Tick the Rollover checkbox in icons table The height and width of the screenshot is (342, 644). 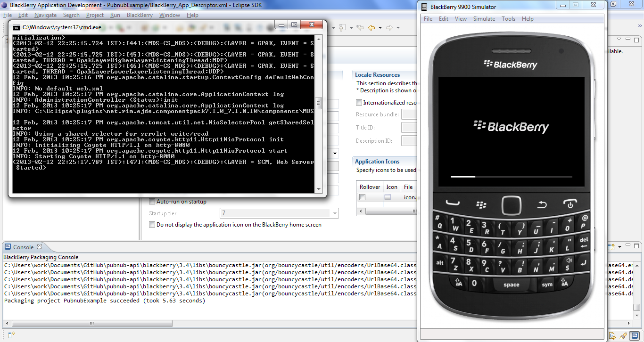[362, 197]
